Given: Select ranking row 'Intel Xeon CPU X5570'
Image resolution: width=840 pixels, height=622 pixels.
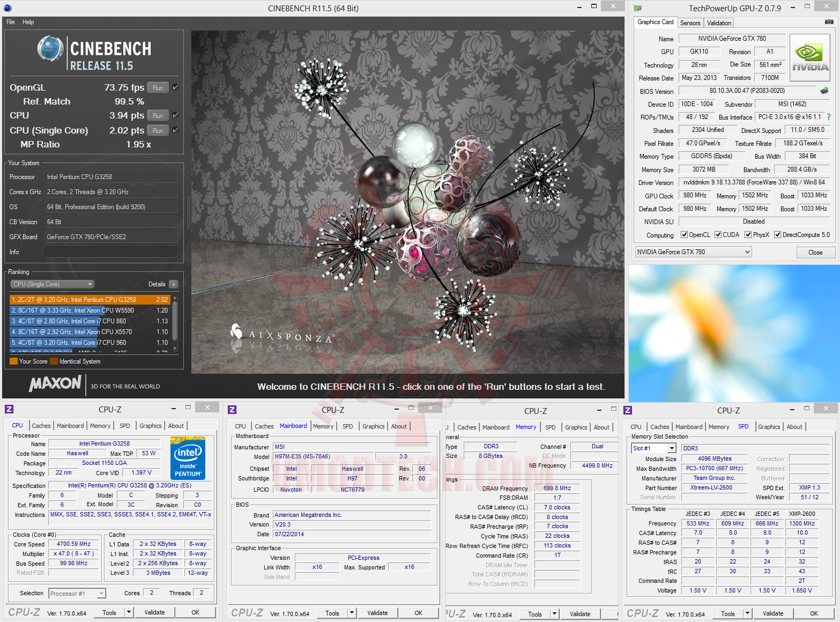Looking at the screenshot, I should pos(90,332).
